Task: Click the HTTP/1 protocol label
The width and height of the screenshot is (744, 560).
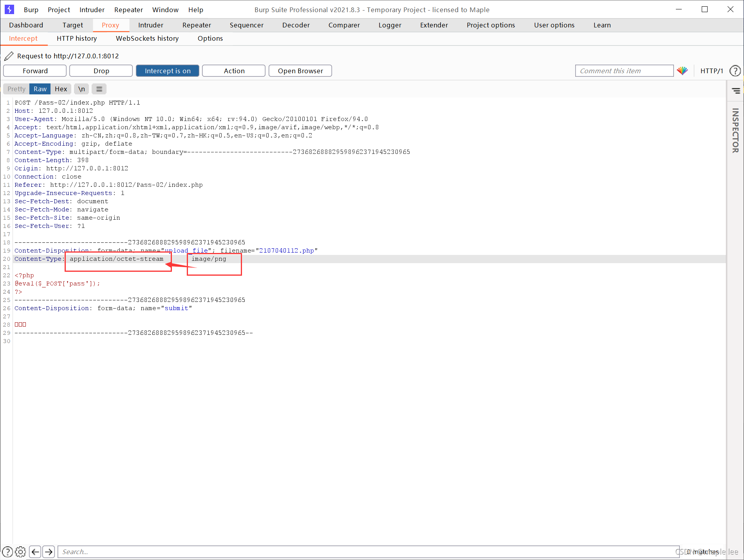Action: point(711,71)
